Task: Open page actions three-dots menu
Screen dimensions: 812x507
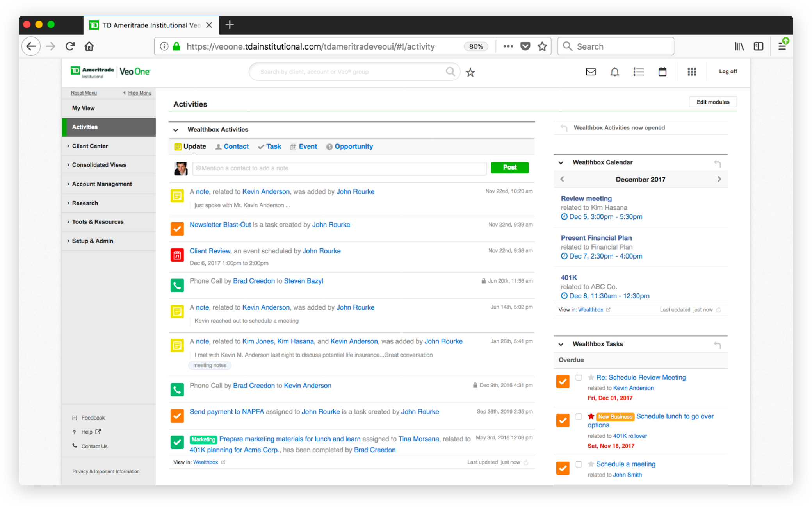Action: pos(508,46)
